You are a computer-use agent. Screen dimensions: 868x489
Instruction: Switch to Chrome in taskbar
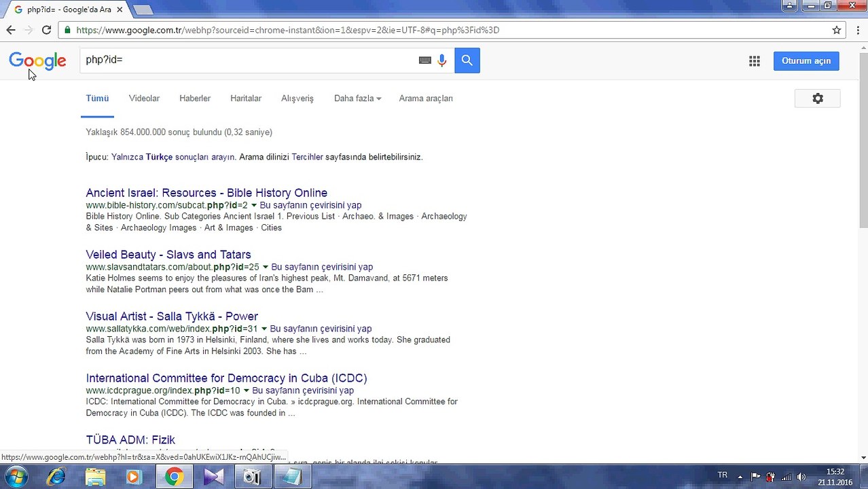(174, 477)
